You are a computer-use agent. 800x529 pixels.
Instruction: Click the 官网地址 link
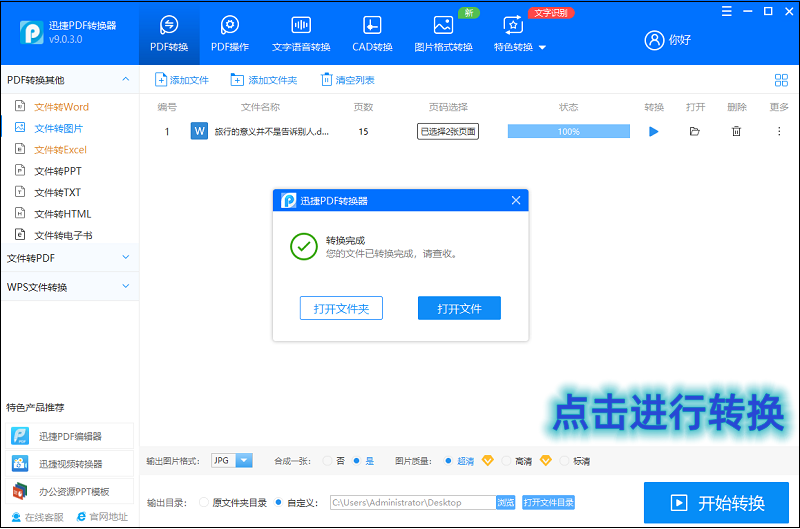tap(102, 517)
